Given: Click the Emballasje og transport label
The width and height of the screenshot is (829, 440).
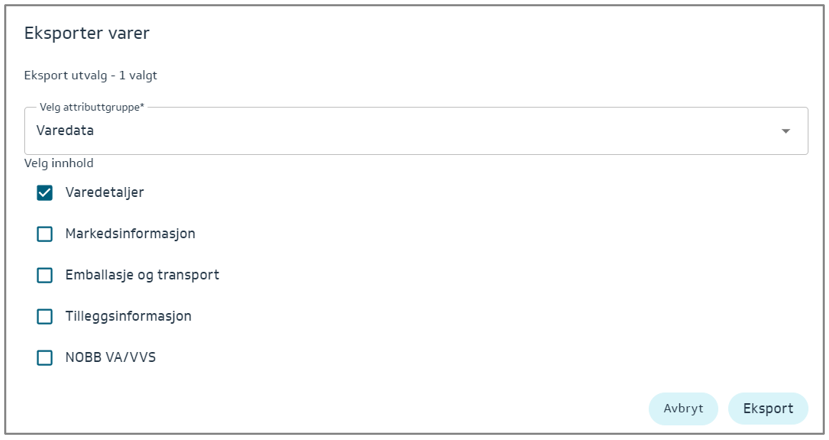Looking at the screenshot, I should pos(142,275).
